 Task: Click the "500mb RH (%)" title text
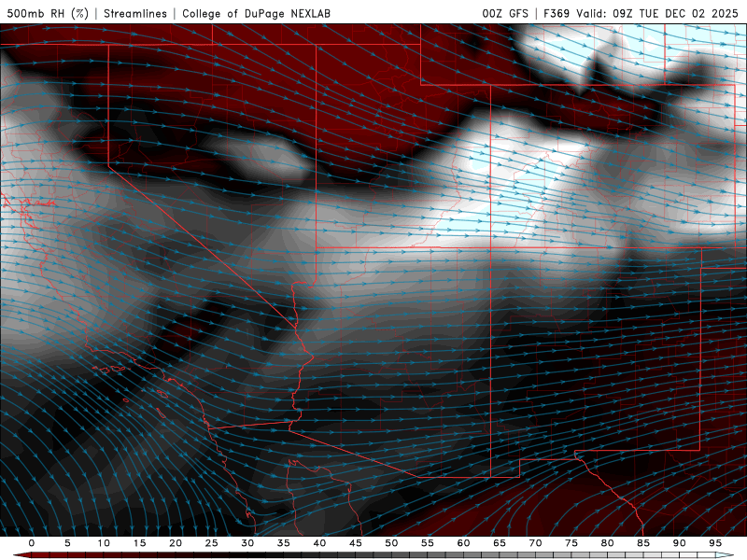click(x=48, y=13)
